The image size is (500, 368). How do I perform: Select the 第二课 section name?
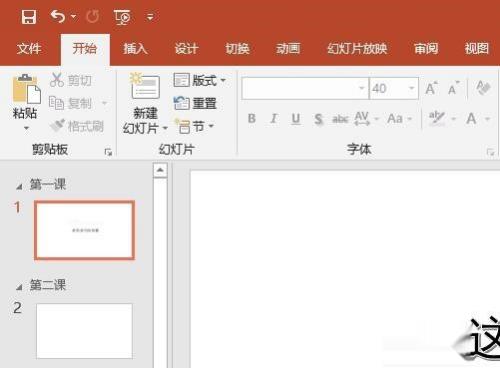pyautogui.click(x=48, y=285)
